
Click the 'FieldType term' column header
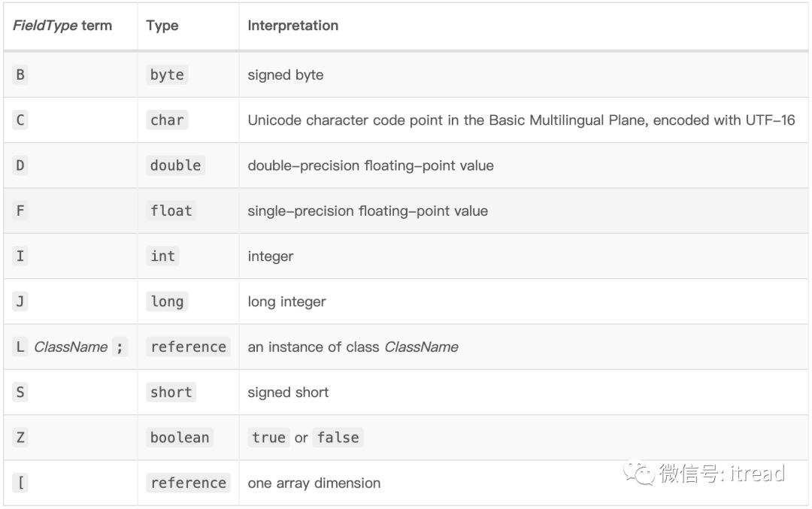pyautogui.click(x=62, y=26)
